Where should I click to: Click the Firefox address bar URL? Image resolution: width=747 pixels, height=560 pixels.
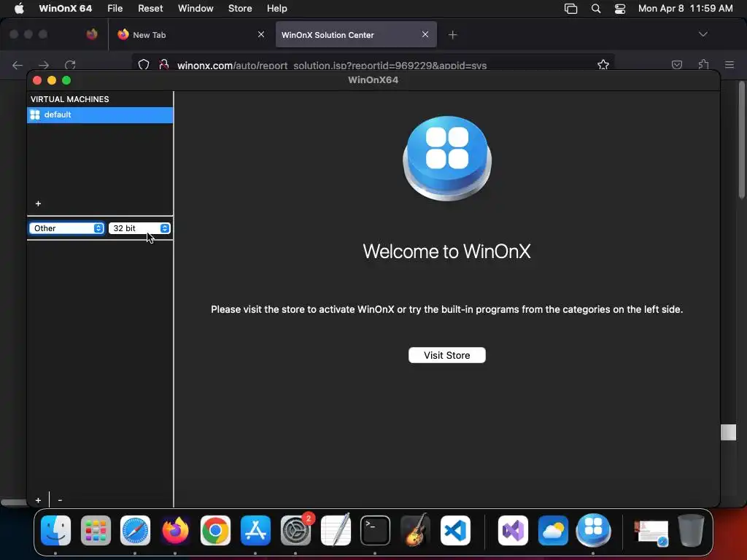[332, 65]
